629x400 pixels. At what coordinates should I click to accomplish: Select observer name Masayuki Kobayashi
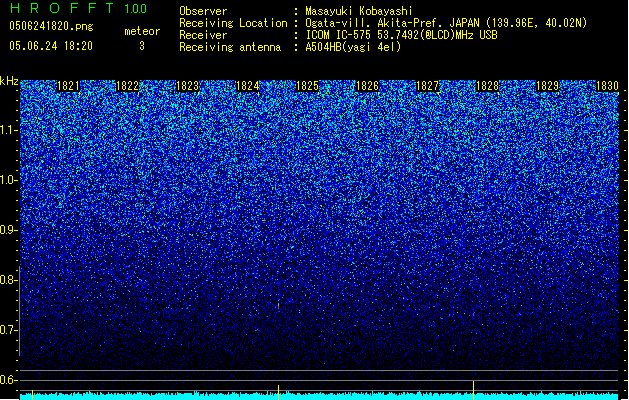pos(359,11)
